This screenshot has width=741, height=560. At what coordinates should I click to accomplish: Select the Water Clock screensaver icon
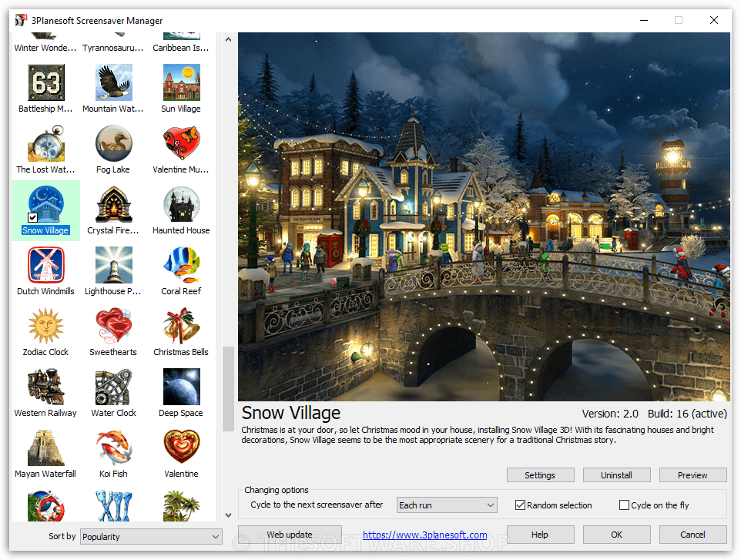tap(113, 387)
